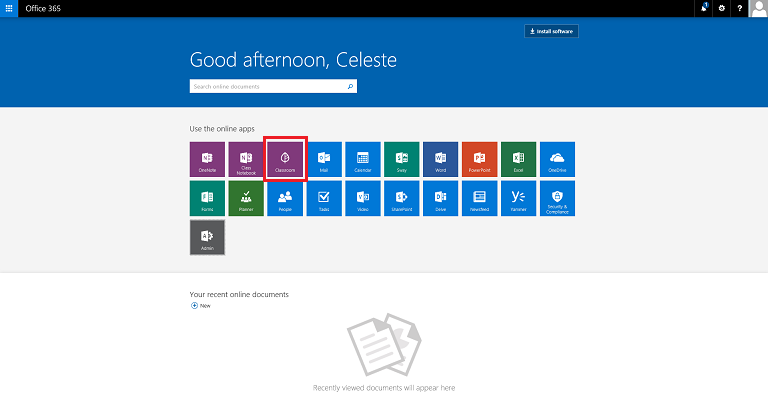
Task: Open the notifications bell
Action: pyautogui.click(x=704, y=8)
